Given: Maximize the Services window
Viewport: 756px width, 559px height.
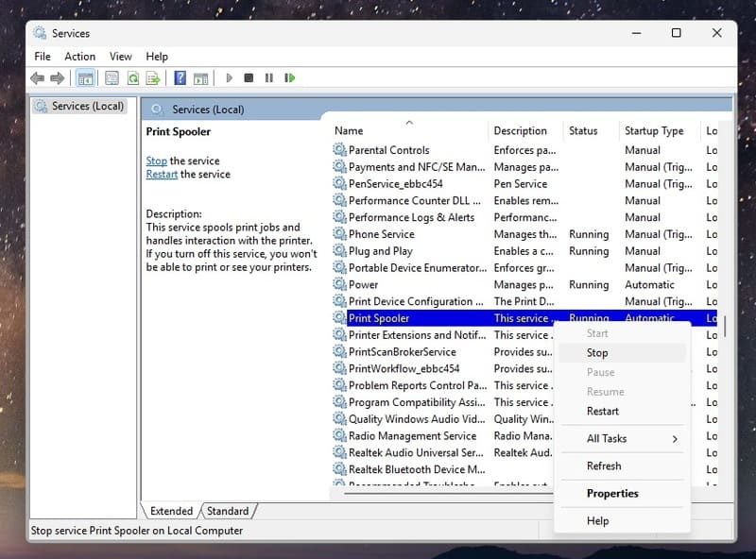Looking at the screenshot, I should (677, 33).
